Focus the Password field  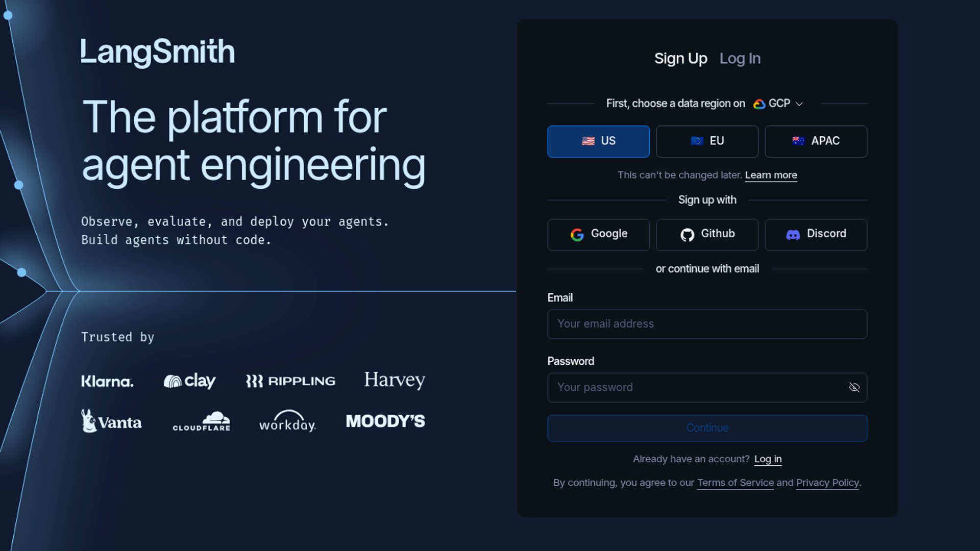[x=707, y=388]
